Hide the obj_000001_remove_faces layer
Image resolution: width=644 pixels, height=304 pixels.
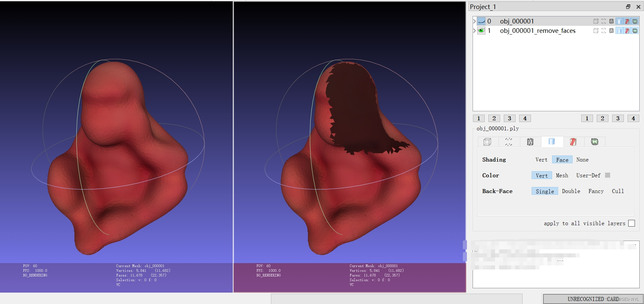481,31
